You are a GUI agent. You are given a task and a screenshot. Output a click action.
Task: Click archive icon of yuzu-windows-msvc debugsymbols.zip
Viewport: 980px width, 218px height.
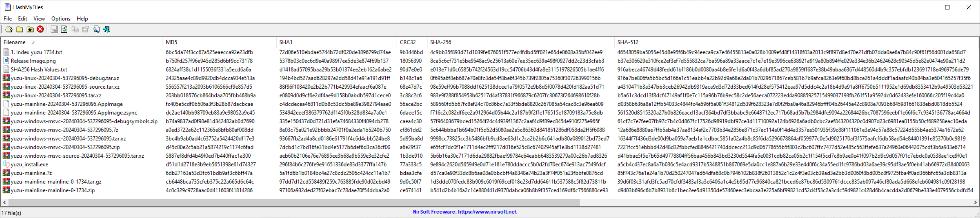pos(6,121)
